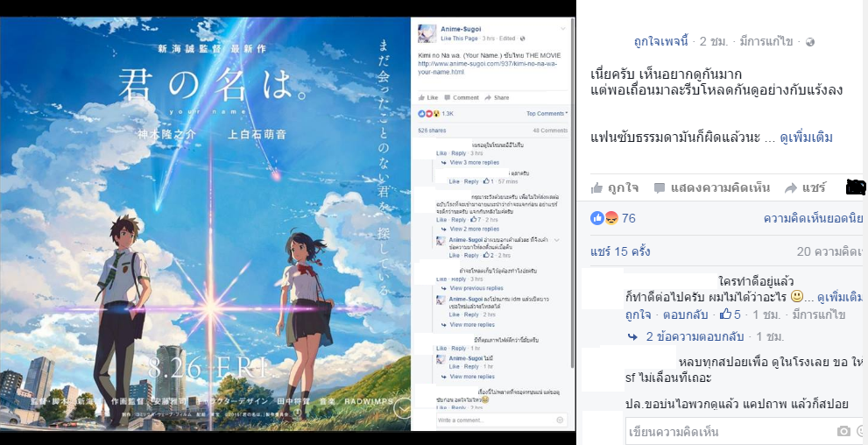Image resolution: width=868 pixels, height=445 pixels.
Task: Click the camera icon in เขียนความคิดเห็น box
Action: click(x=843, y=431)
